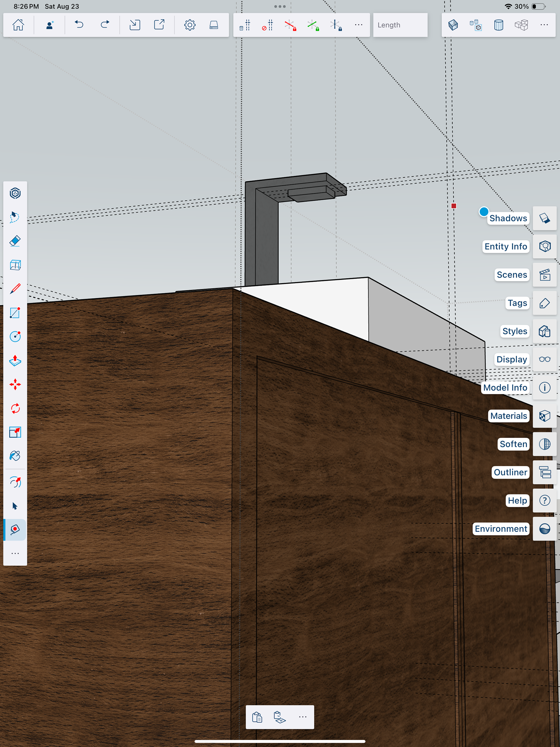Tap the Length measurement field

[400, 25]
